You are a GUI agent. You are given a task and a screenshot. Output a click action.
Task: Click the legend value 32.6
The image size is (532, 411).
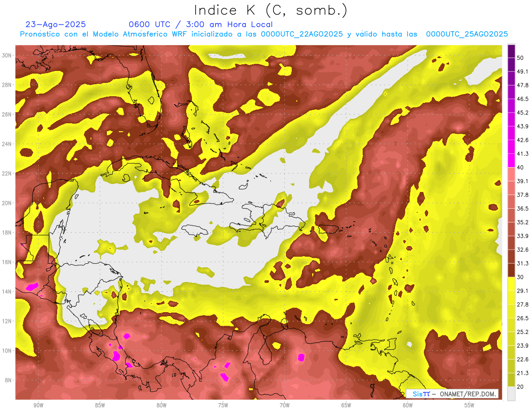[523, 250]
